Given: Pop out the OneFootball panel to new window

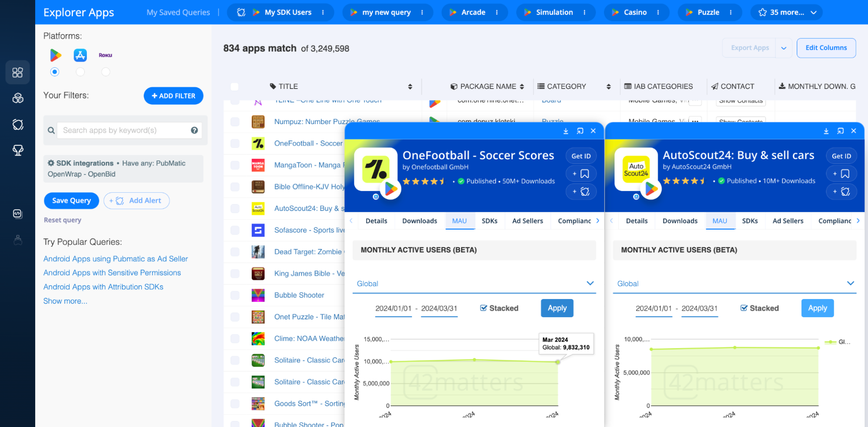Looking at the screenshot, I should click(580, 131).
